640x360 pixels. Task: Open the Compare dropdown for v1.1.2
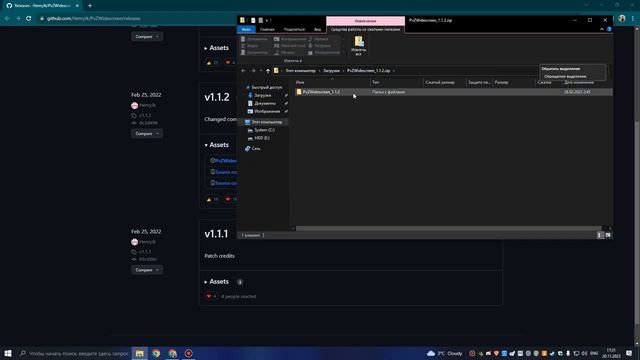point(147,133)
